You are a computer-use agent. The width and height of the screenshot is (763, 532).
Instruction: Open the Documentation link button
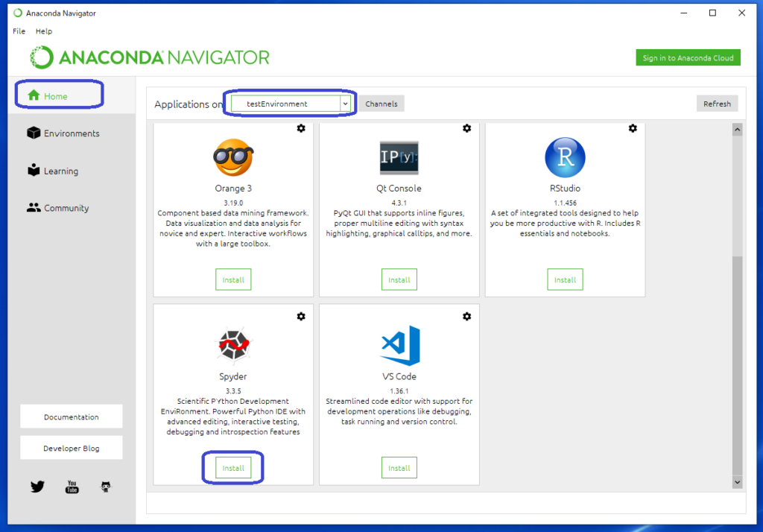[72, 417]
